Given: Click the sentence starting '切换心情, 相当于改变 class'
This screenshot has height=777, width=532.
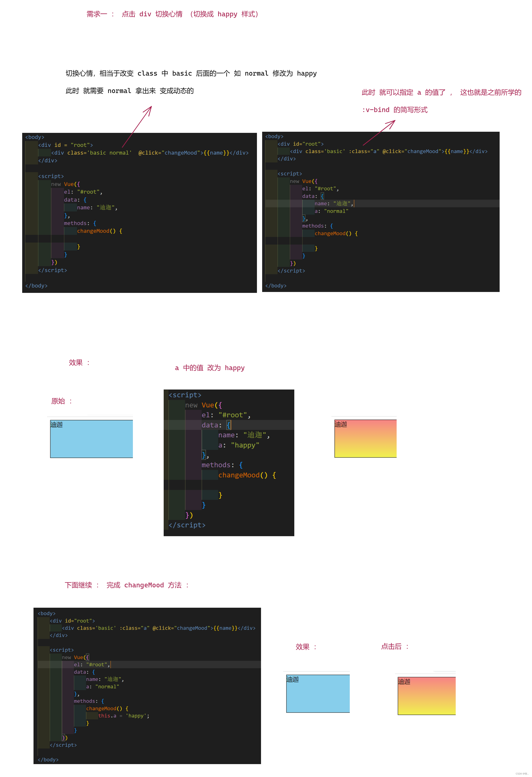Looking at the screenshot, I should [x=191, y=73].
